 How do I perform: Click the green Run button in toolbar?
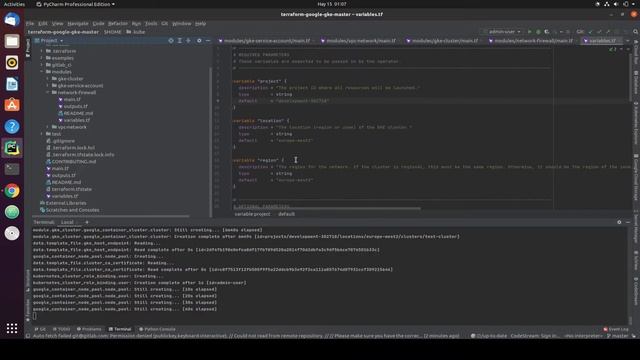click(x=529, y=31)
